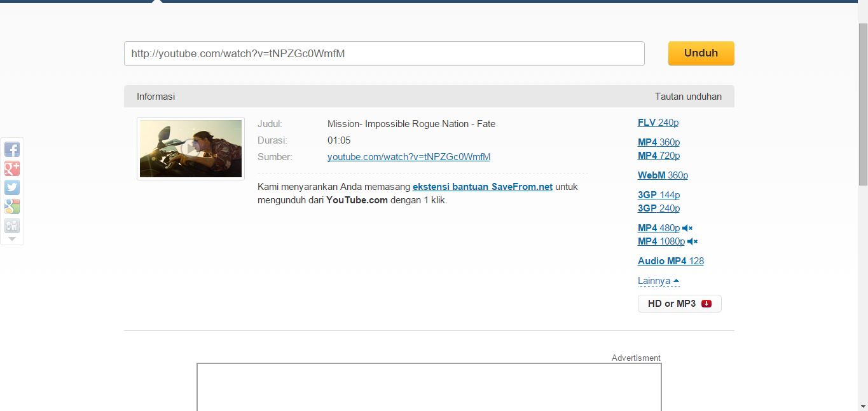Screen dimensions: 868x411
Task: Click the gray share icon below Google
Action: [12, 226]
